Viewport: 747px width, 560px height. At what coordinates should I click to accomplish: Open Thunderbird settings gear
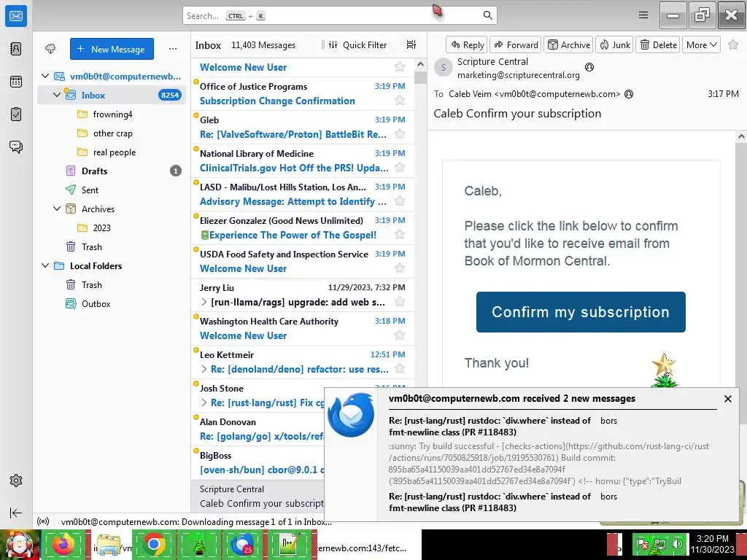(x=16, y=481)
